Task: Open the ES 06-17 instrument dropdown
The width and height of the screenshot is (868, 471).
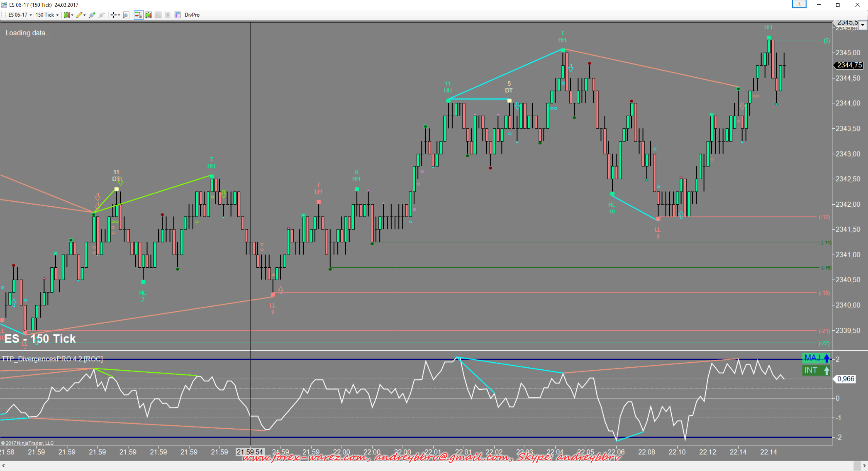Action: tap(20, 15)
